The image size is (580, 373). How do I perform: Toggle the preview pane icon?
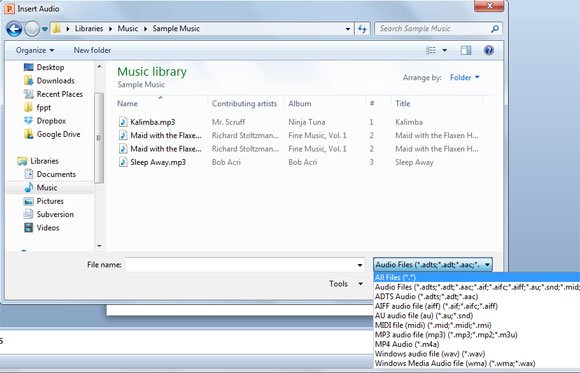coord(466,50)
